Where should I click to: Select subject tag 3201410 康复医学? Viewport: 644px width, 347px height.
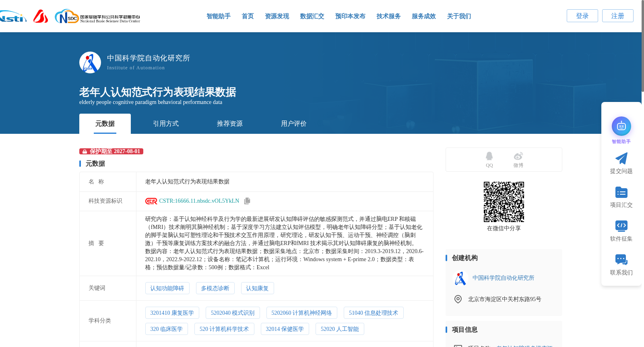[x=172, y=313]
